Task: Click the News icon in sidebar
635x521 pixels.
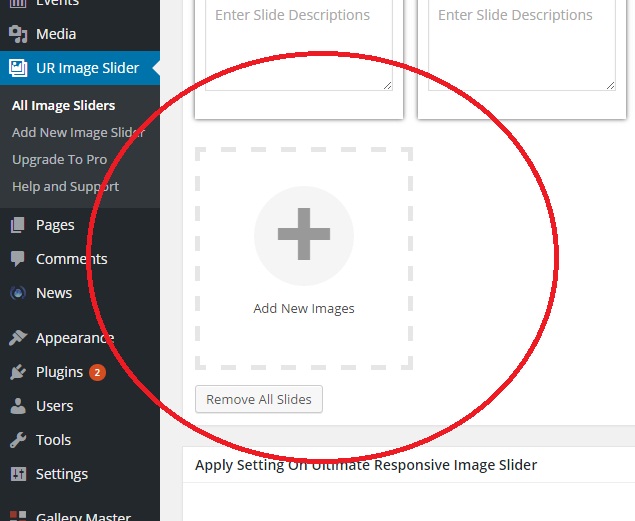Action: pyautogui.click(x=18, y=293)
